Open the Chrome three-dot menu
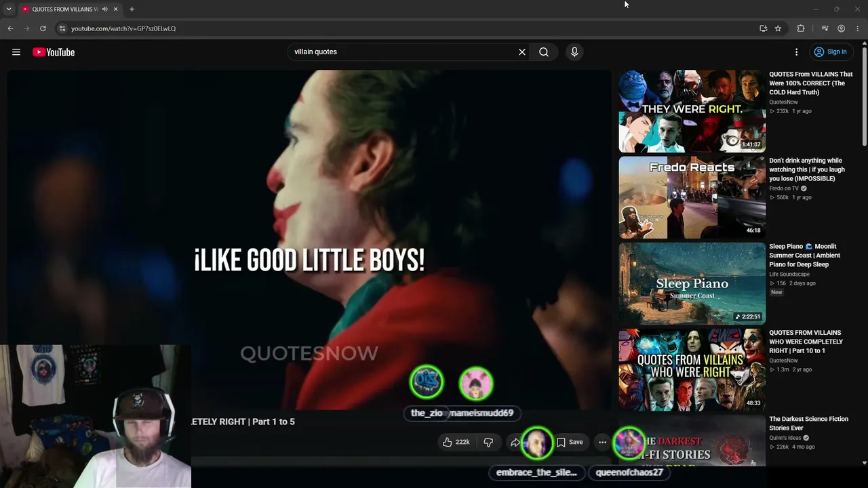Screen dimensions: 868x488 click(858, 28)
